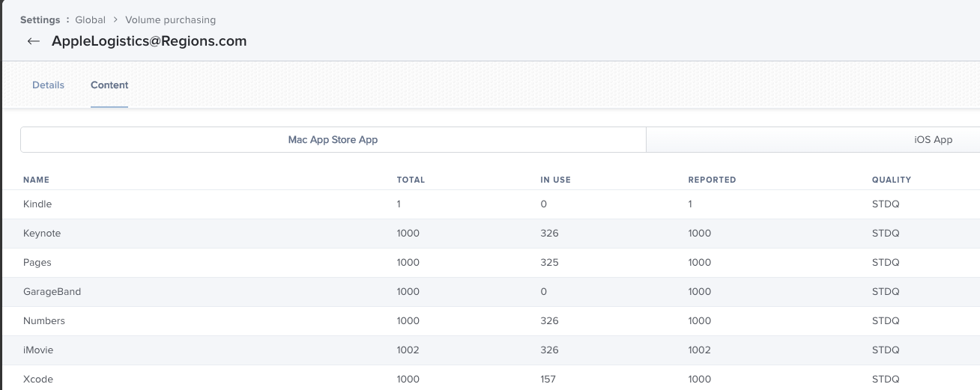Click Numbers' in-use count 326
Image resolution: width=980 pixels, height=390 pixels.
tap(549, 321)
